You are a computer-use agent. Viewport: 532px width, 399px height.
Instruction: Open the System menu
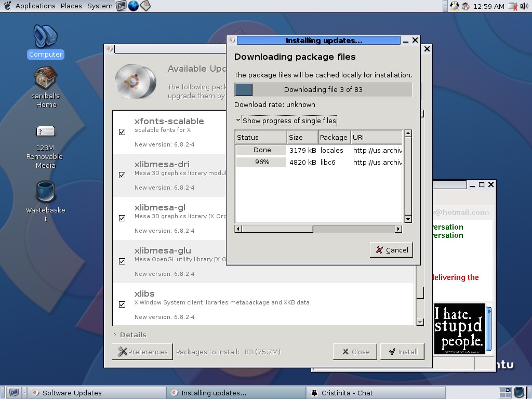(x=99, y=6)
